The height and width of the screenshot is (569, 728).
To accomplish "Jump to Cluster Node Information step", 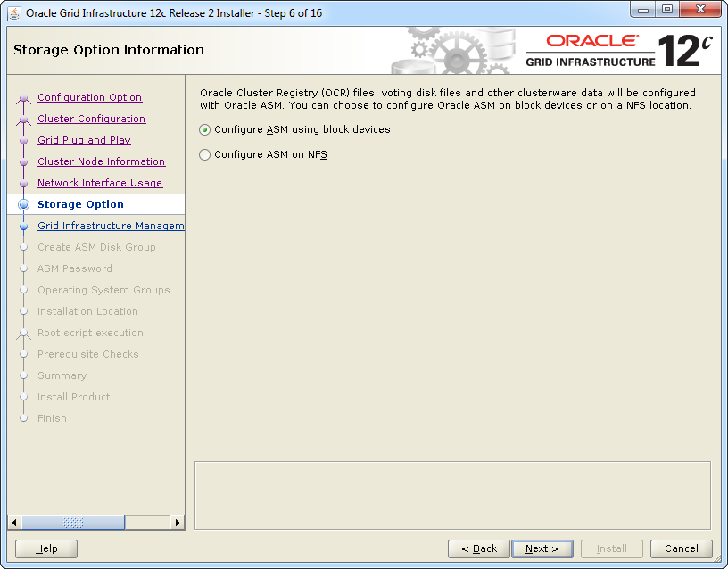I will click(101, 161).
